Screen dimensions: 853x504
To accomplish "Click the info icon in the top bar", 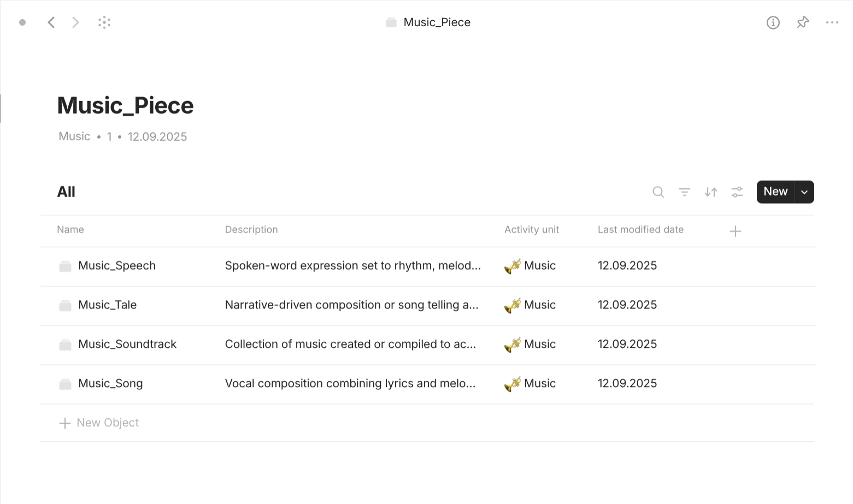I will click(773, 22).
